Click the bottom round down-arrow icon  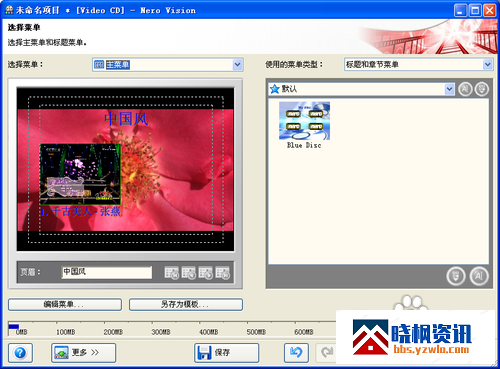point(456,276)
